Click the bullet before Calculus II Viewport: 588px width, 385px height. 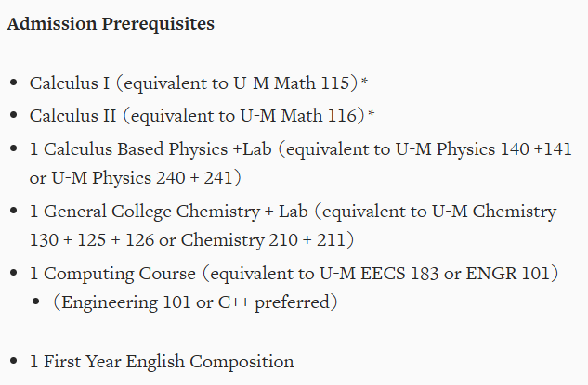point(14,115)
